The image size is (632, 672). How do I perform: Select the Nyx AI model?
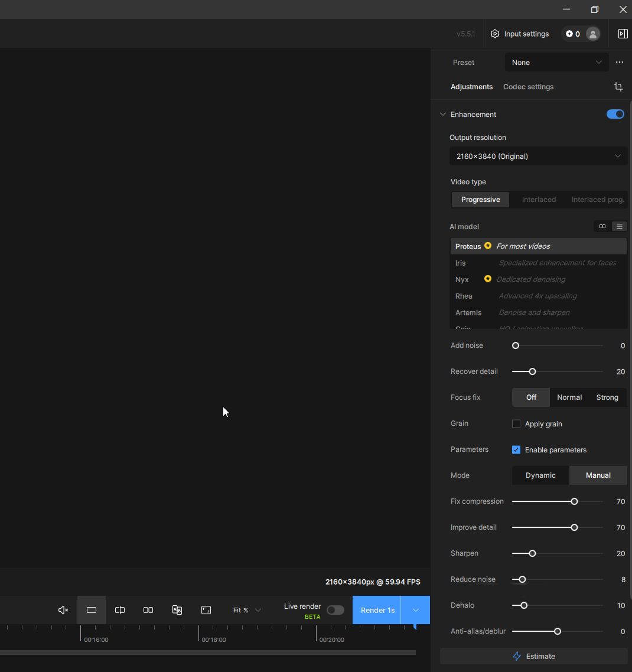539,279
